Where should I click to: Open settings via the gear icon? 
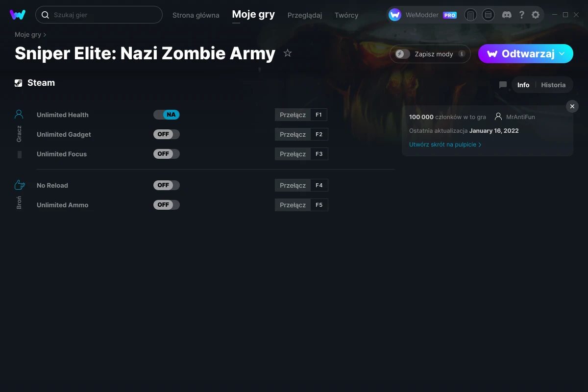[536, 15]
